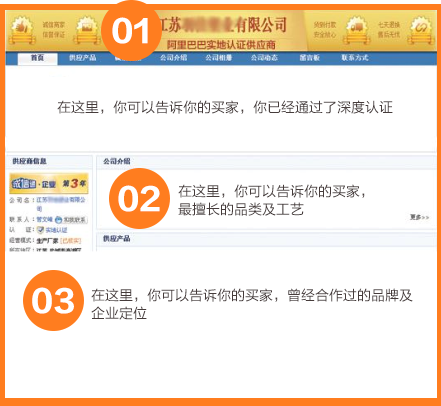Open the 实地认证 link
Screen dimensions: 441x406
[x=56, y=230]
